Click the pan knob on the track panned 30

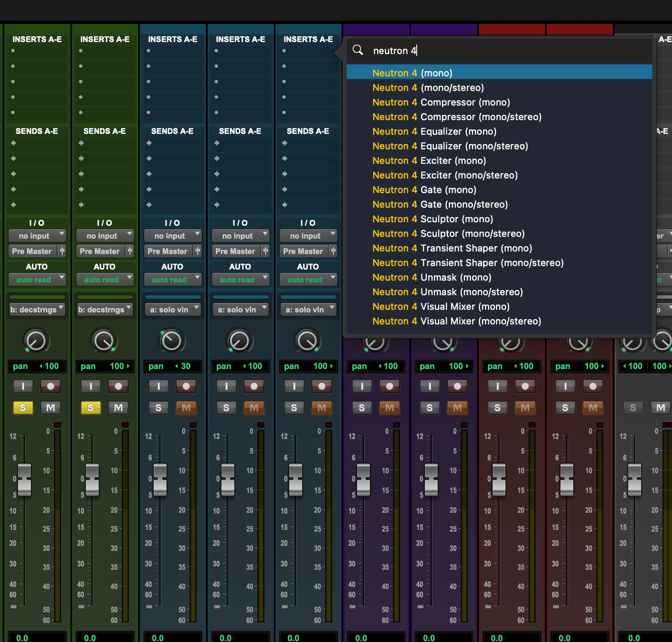click(172, 341)
